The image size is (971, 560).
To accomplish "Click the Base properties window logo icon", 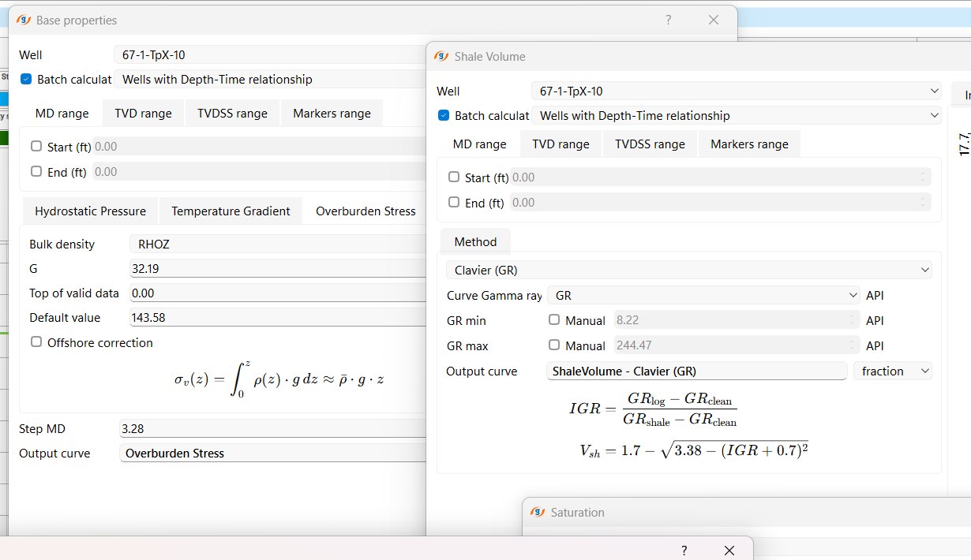I will pos(24,21).
